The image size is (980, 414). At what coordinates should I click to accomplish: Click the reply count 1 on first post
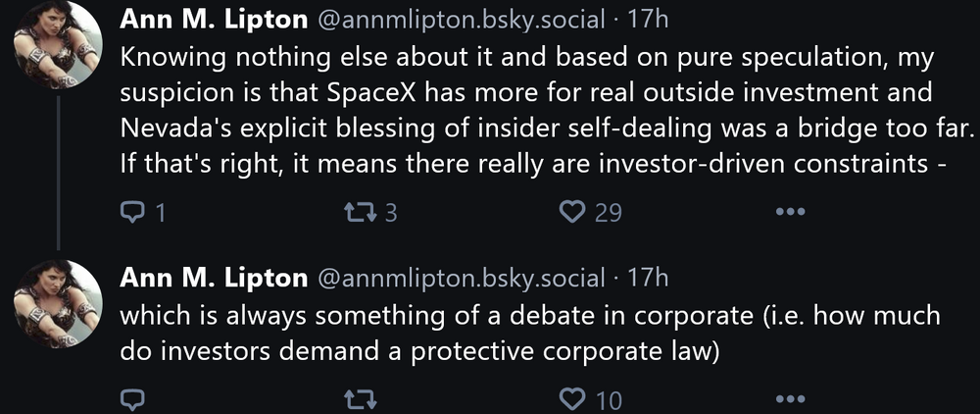point(159,212)
